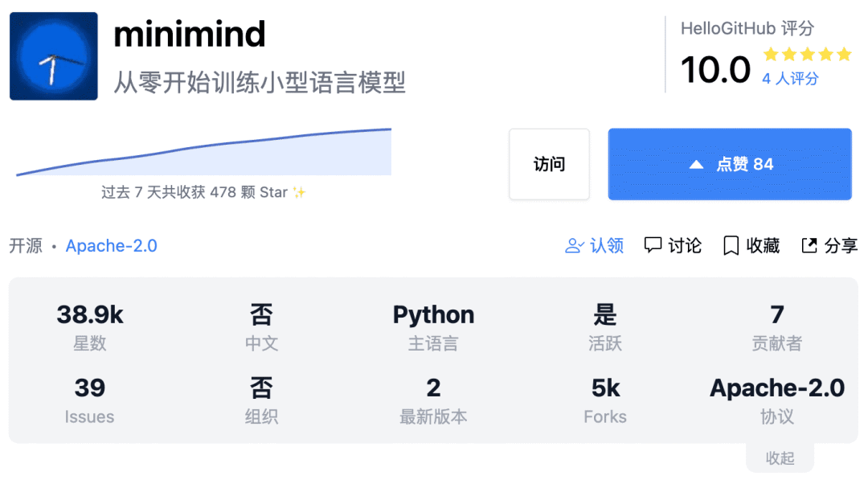Click the five-star rating icons

pos(806,55)
